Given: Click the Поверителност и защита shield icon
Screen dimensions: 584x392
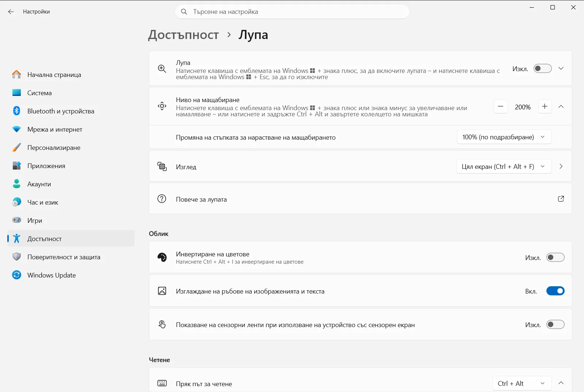Looking at the screenshot, I should tap(16, 257).
